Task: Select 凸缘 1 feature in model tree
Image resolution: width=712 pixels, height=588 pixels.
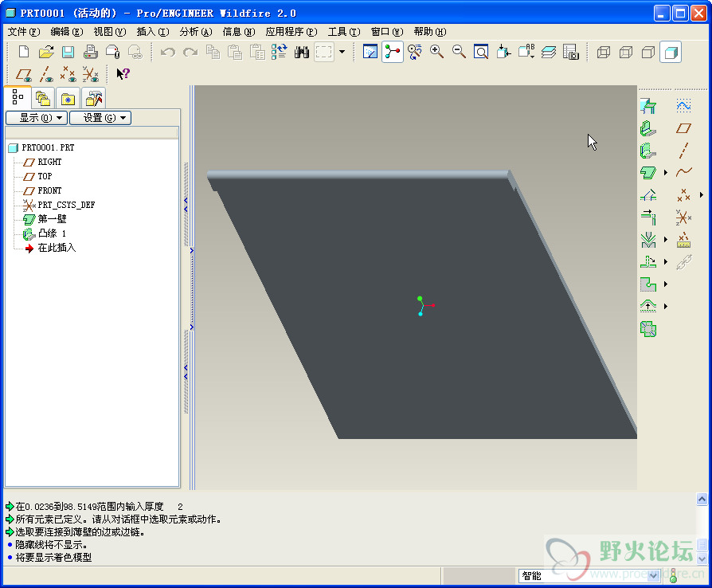Action: 52,233
